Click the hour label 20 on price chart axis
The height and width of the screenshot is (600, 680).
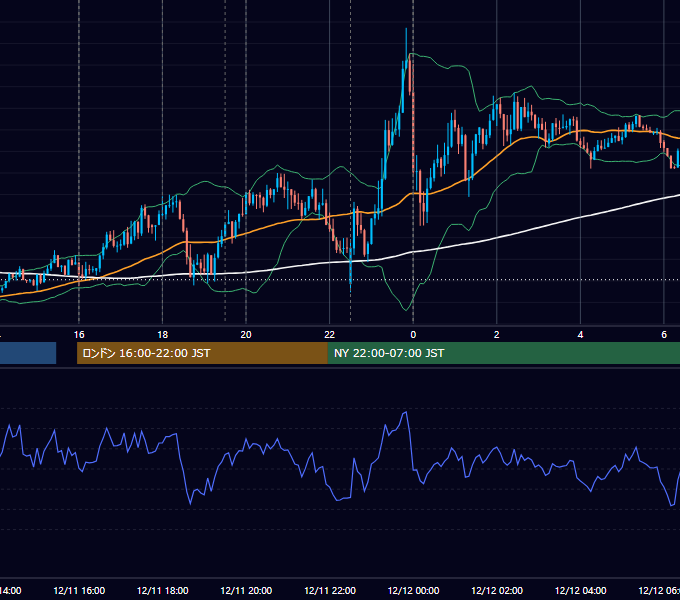click(x=246, y=335)
